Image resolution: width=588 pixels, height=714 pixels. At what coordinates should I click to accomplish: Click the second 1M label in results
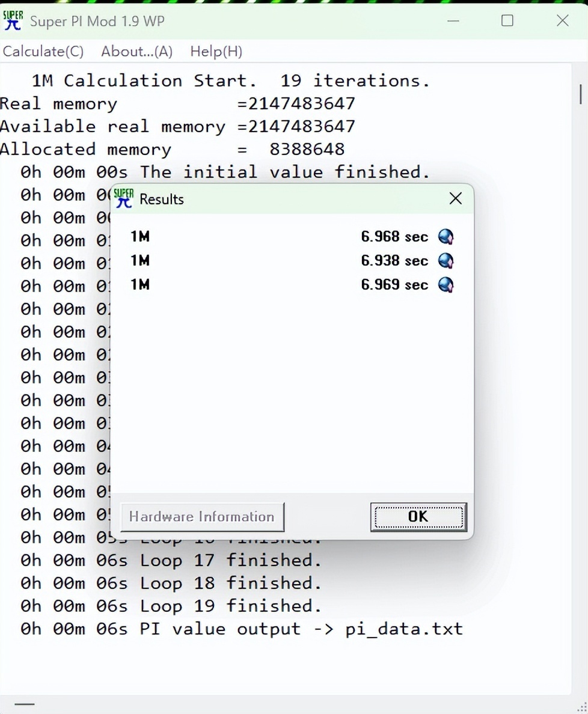click(x=140, y=261)
